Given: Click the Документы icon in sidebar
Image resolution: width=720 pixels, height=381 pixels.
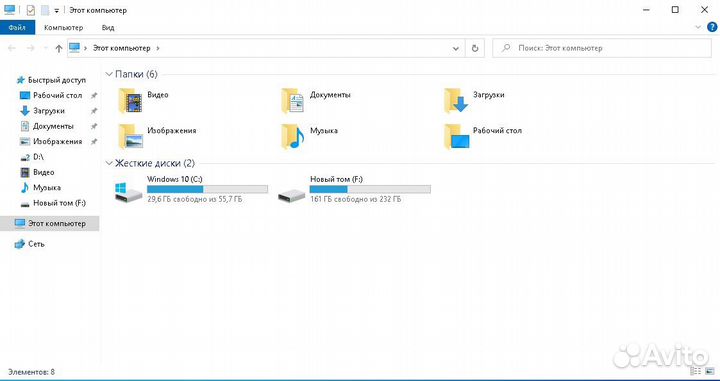Looking at the screenshot, I should coord(25,126).
